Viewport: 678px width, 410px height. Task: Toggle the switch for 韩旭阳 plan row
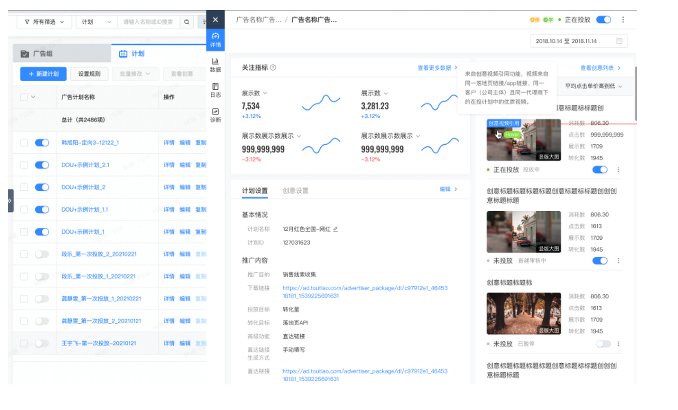pos(42,143)
